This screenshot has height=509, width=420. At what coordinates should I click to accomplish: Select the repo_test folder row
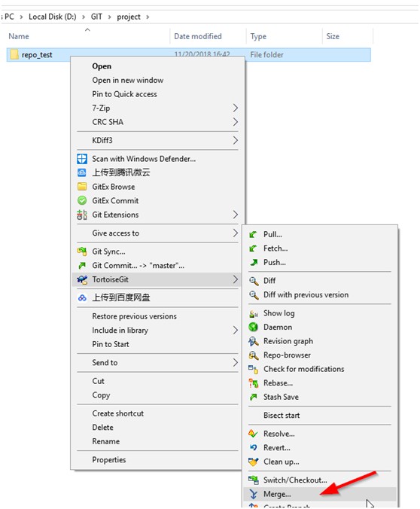(189, 55)
